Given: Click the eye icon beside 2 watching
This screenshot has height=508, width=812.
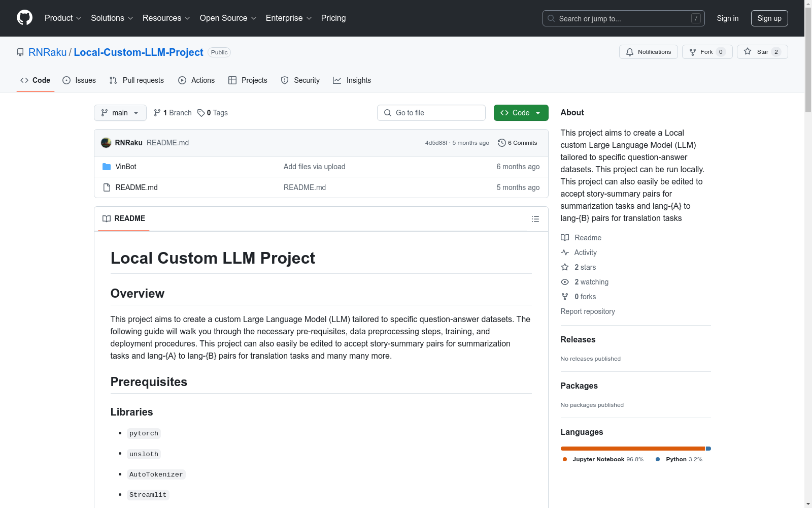Looking at the screenshot, I should pos(565,282).
